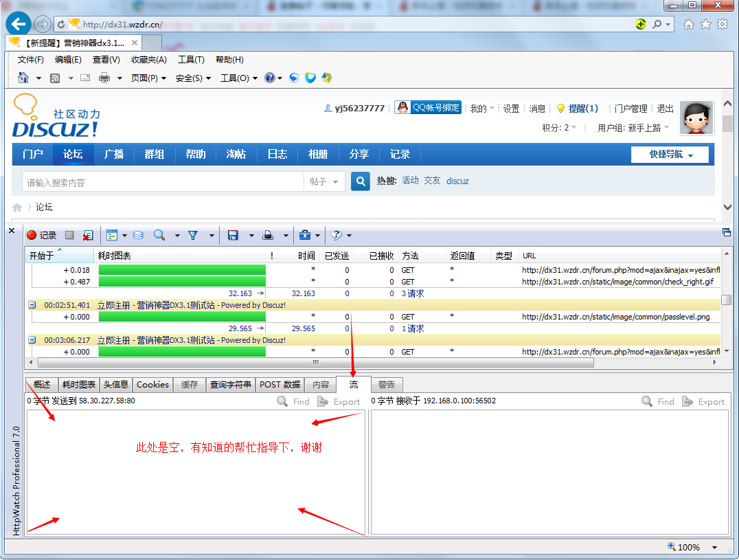Open the HttpWatch filter tool

(x=192, y=235)
